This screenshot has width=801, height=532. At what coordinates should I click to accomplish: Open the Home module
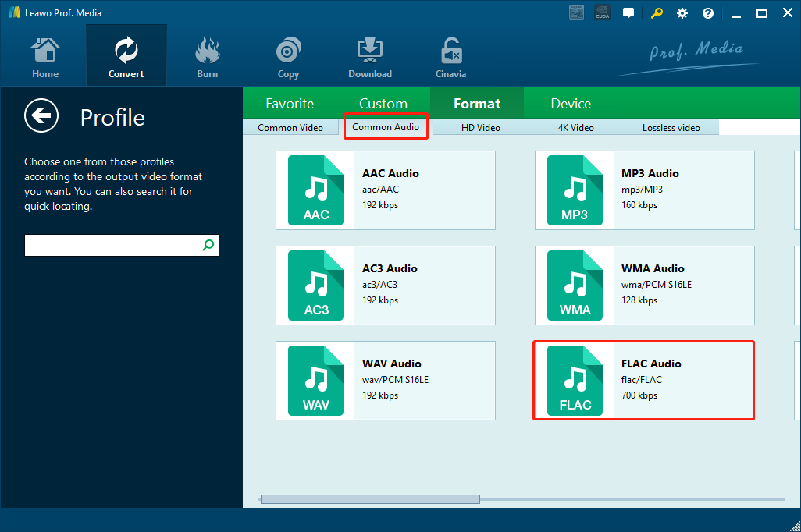pos(45,59)
